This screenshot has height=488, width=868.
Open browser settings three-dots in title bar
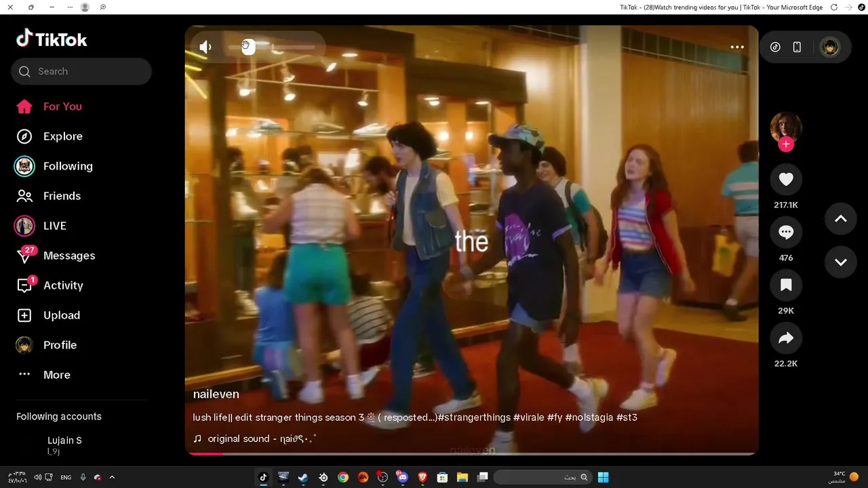(71, 7)
